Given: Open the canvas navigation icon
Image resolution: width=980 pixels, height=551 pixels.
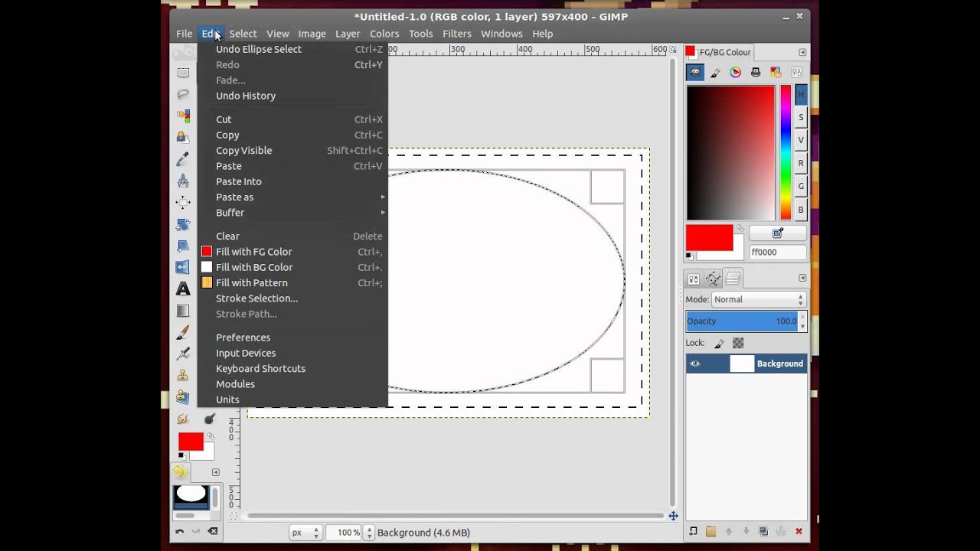Looking at the screenshot, I should [673, 516].
